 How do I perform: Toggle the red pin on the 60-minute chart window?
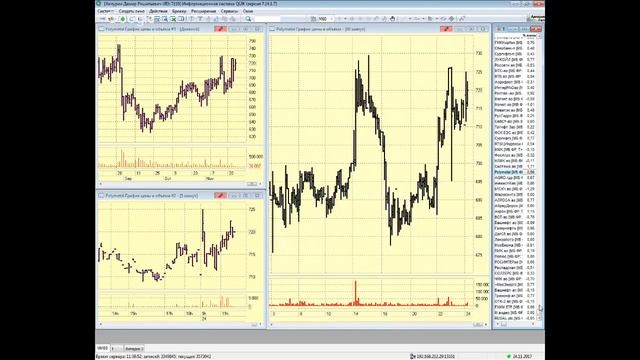446,29
